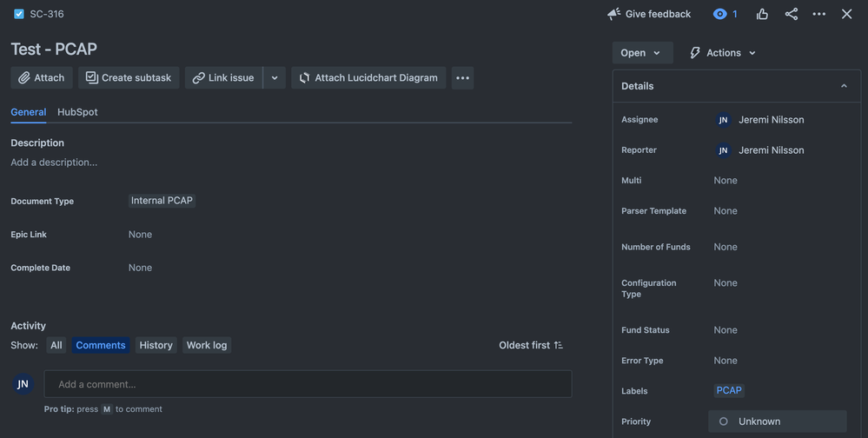Click the Create subtask button
This screenshot has height=438, width=868.
coord(129,78)
